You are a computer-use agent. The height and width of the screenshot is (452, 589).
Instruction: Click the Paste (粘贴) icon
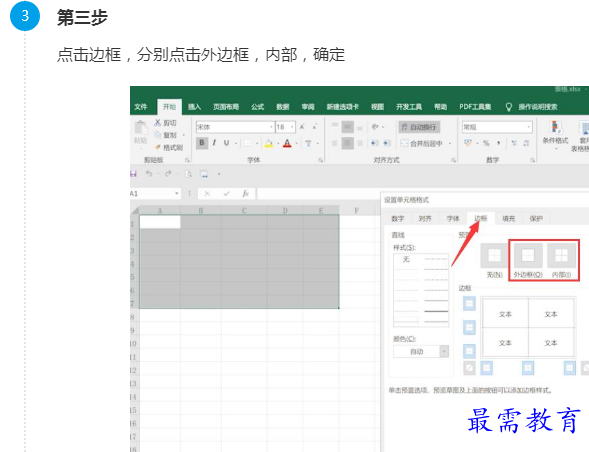pos(140,128)
